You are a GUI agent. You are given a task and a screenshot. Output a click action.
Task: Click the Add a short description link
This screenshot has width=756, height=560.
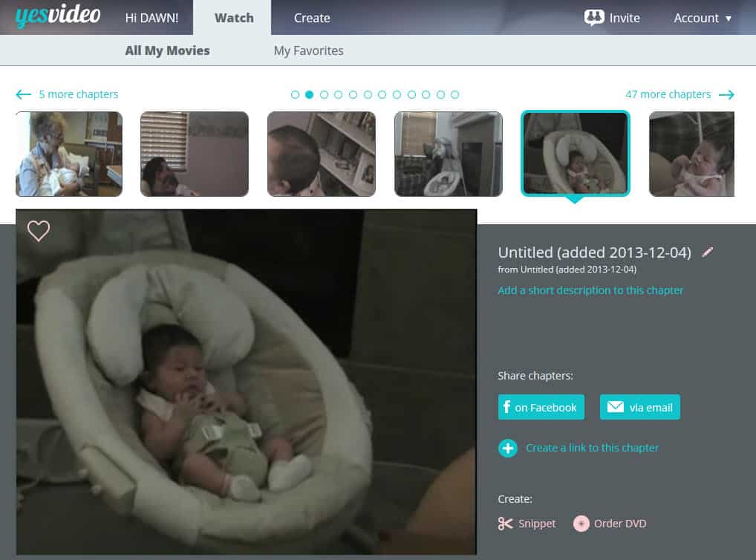point(590,290)
